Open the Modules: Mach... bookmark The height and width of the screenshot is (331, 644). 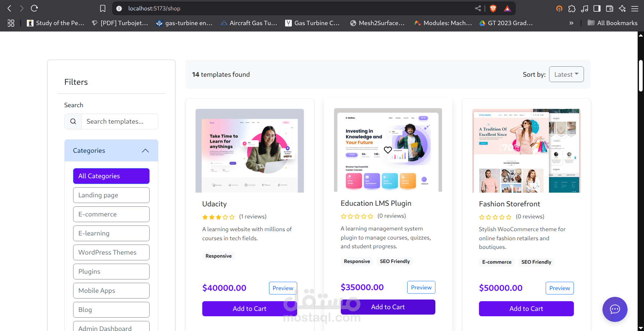point(443,23)
